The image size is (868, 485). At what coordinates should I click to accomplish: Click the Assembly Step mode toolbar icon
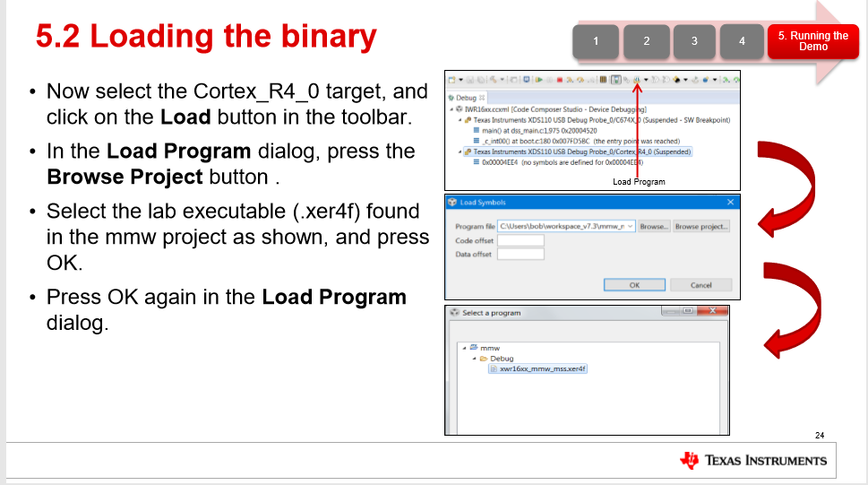[x=603, y=80]
